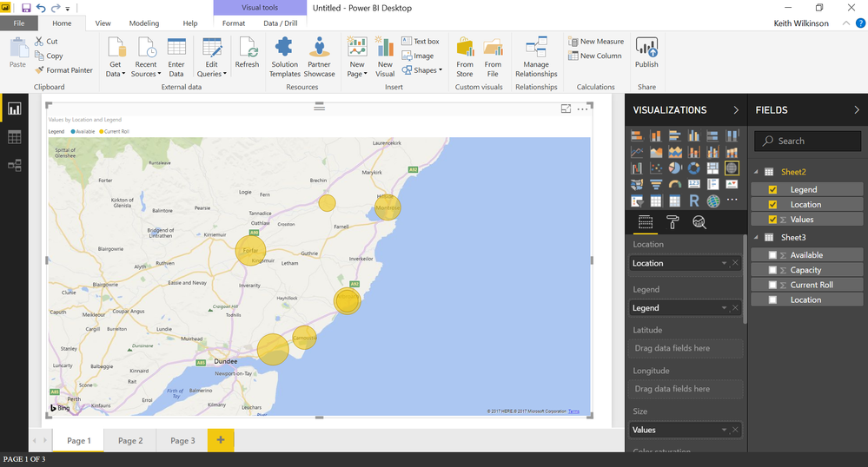Switch to Relationships view in left sidebar
868x467 pixels.
coord(15,166)
